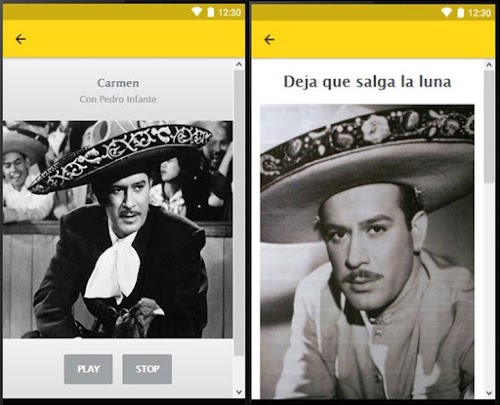The width and height of the screenshot is (500, 405).
Task: Click the scroll-up arrow on Carmen screen
Action: pyautogui.click(x=239, y=65)
